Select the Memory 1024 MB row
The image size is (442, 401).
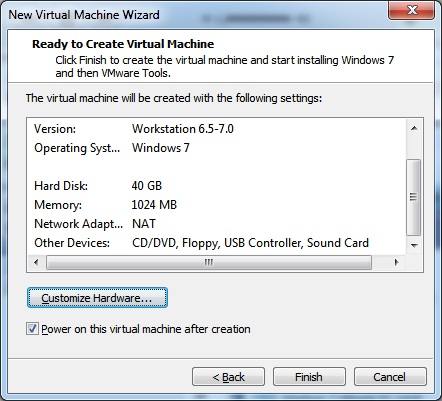tap(217, 205)
